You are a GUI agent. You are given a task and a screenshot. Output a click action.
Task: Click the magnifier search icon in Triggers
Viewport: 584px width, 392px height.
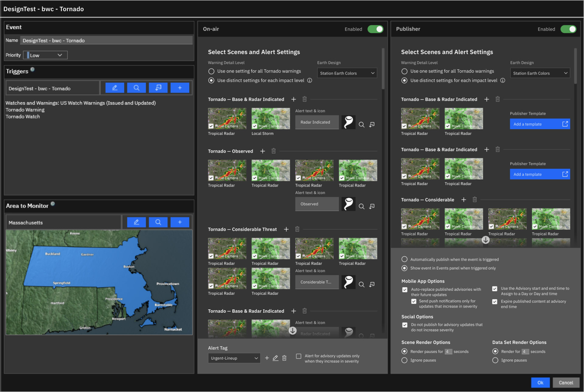click(x=136, y=88)
